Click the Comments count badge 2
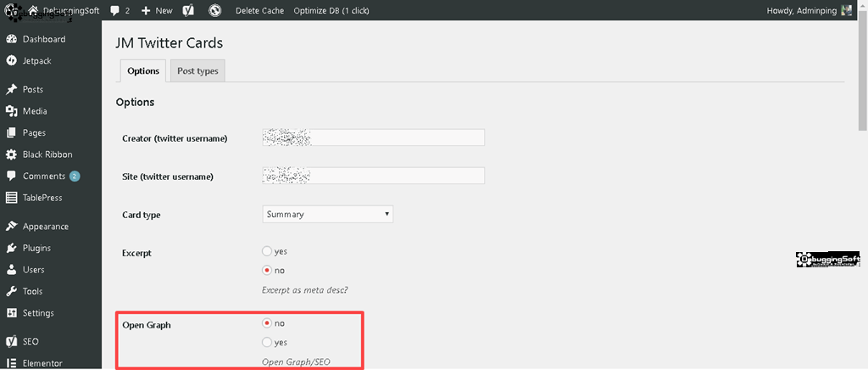 point(75,177)
